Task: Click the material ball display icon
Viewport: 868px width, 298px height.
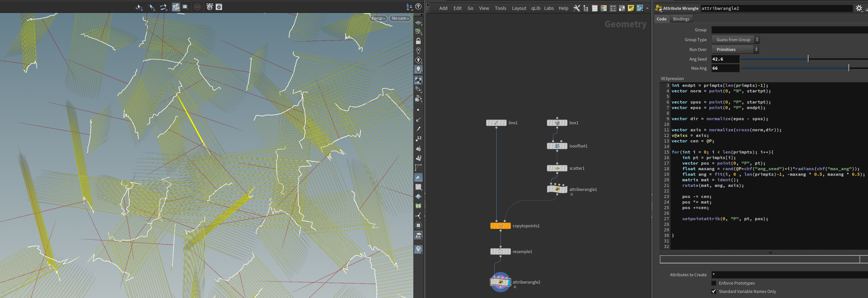Action: [x=418, y=80]
